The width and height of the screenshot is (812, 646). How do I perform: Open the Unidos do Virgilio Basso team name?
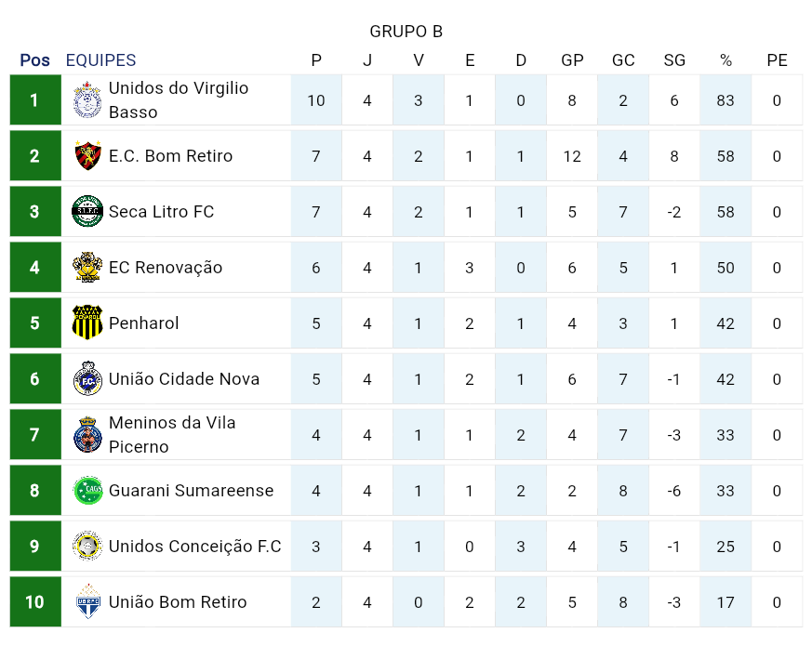tap(179, 100)
